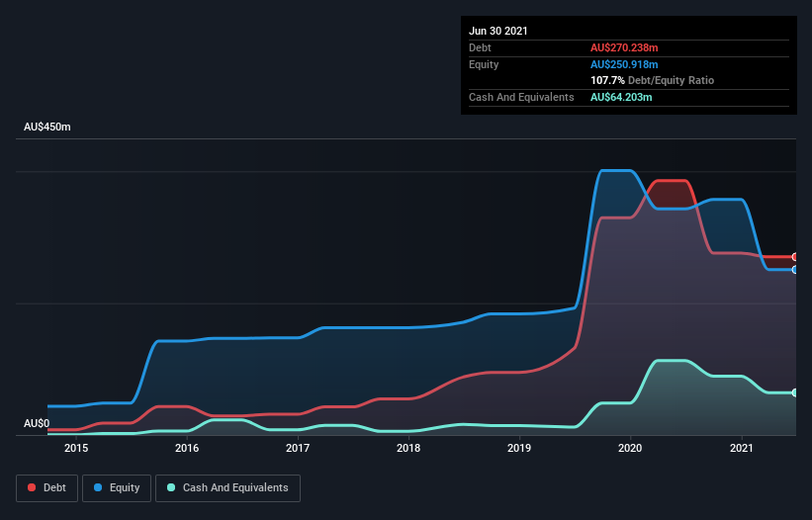Click the red dot in Debt legend
This screenshot has width=812, height=520.
pyautogui.click(x=32, y=487)
